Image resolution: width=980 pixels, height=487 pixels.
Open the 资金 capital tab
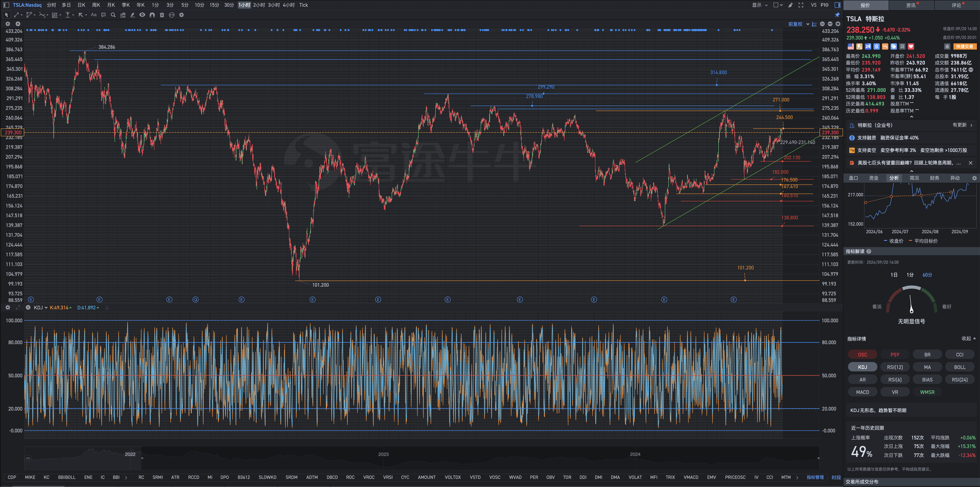[x=874, y=178]
